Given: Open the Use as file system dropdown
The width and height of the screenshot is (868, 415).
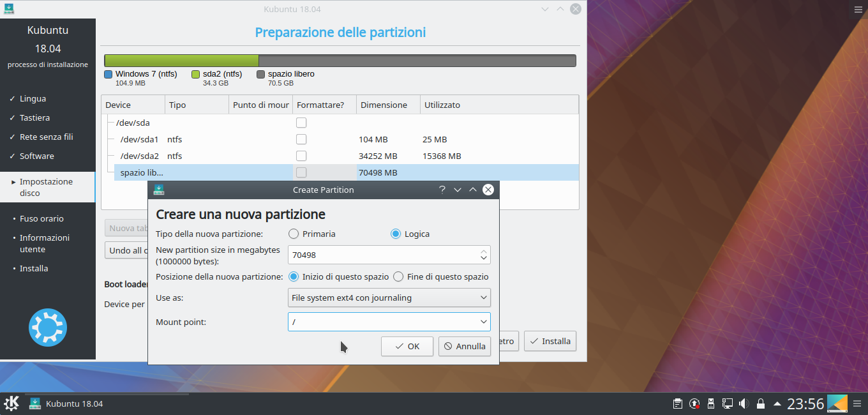Looking at the screenshot, I should tap(389, 298).
